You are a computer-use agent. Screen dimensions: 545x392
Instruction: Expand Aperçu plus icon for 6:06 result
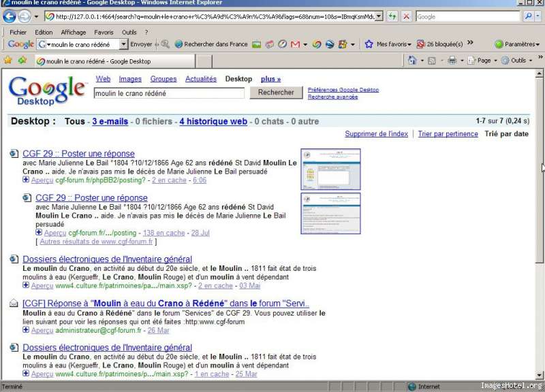click(x=26, y=180)
